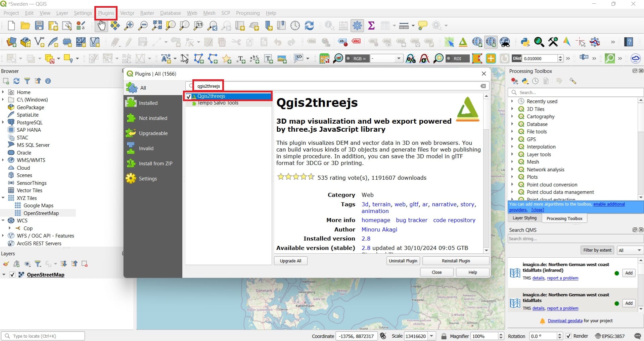Click the Uninstall Plugin button
644x341 pixels.
pos(403,261)
